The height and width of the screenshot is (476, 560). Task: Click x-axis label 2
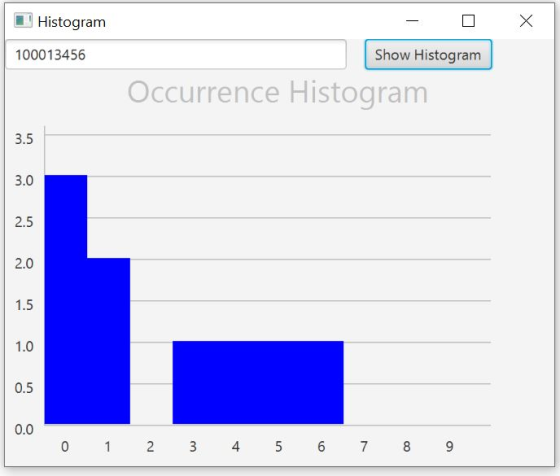pyautogui.click(x=150, y=446)
